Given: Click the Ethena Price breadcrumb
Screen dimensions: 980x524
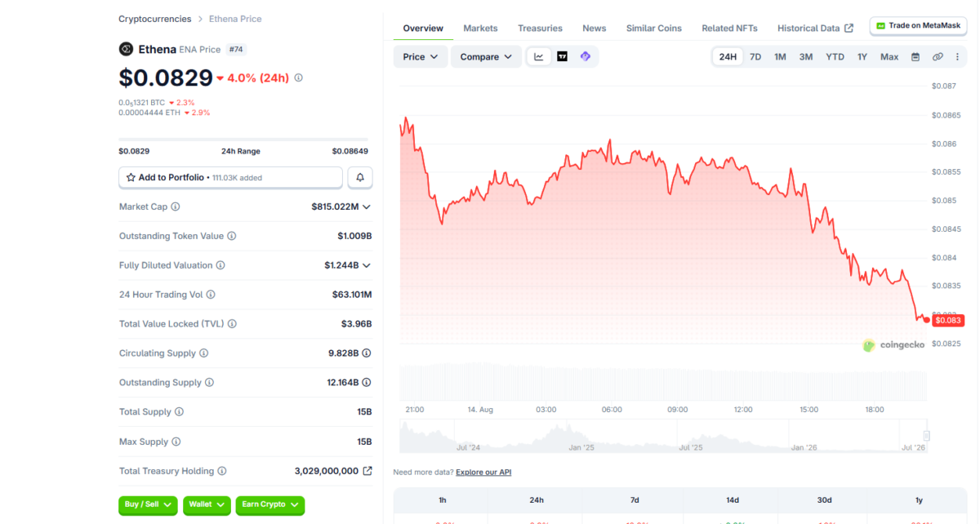Looking at the screenshot, I should click(235, 19).
